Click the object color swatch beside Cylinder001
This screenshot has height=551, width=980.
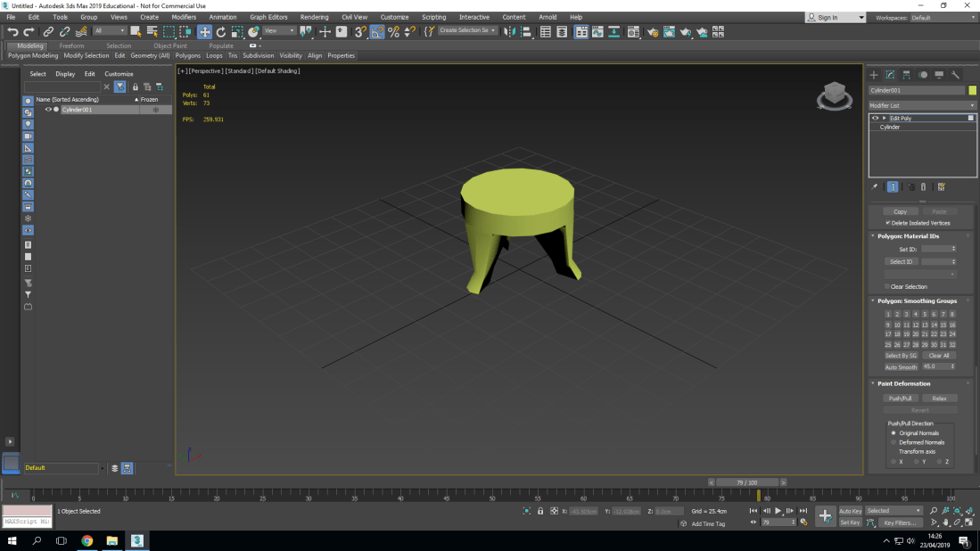click(973, 90)
